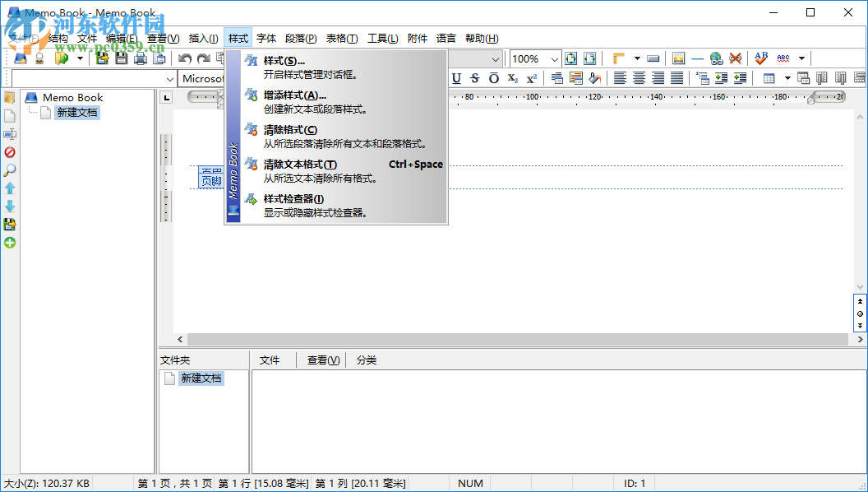Expand dropdown arrow next to ruler icon

[x=637, y=58]
